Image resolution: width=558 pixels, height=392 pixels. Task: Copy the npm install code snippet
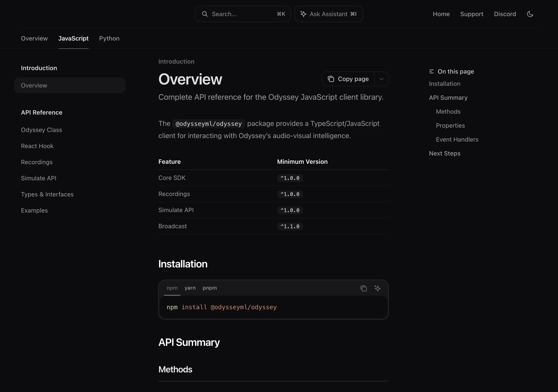363,288
